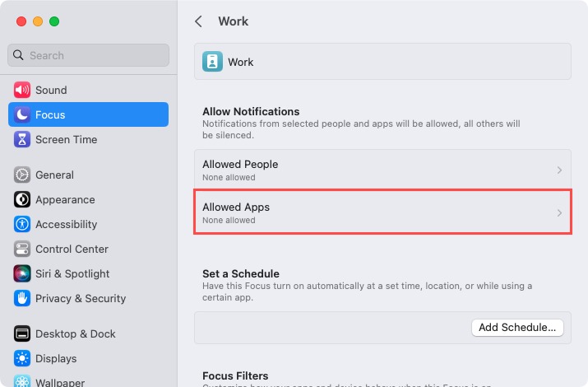Click the Work page title
Image resolution: width=588 pixels, height=387 pixels.
[234, 21]
